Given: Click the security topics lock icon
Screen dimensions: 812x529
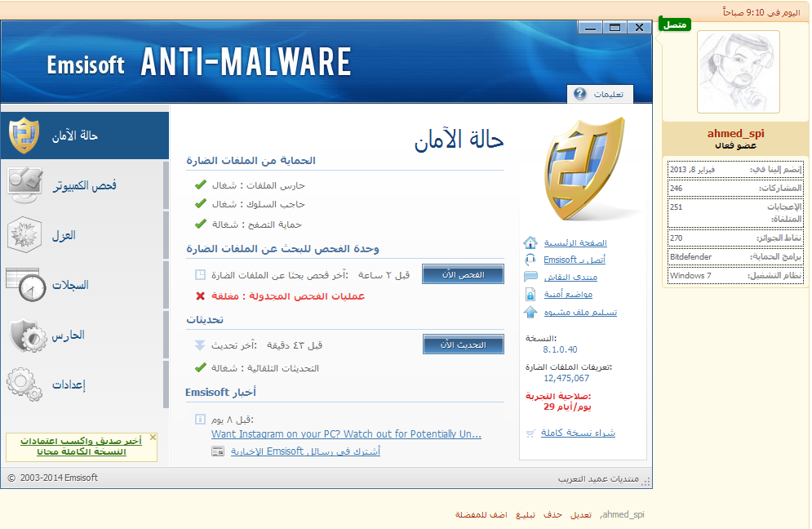Looking at the screenshot, I should click(x=530, y=294).
